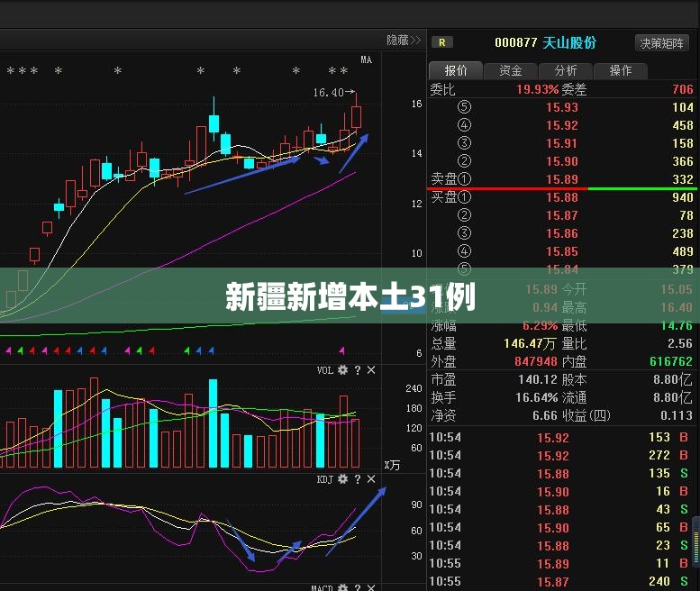
Task: Click the buy order volume 940
Action: [683, 197]
